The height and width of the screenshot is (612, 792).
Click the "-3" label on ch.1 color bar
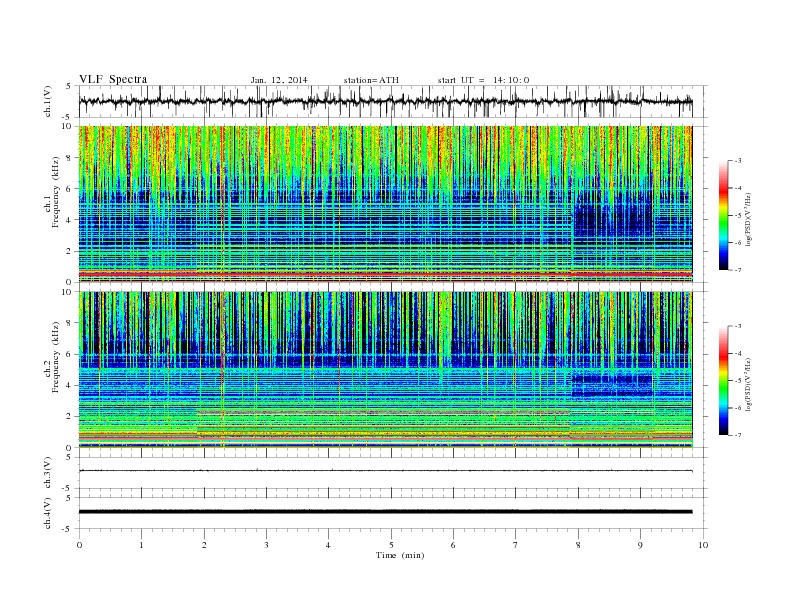click(738, 161)
